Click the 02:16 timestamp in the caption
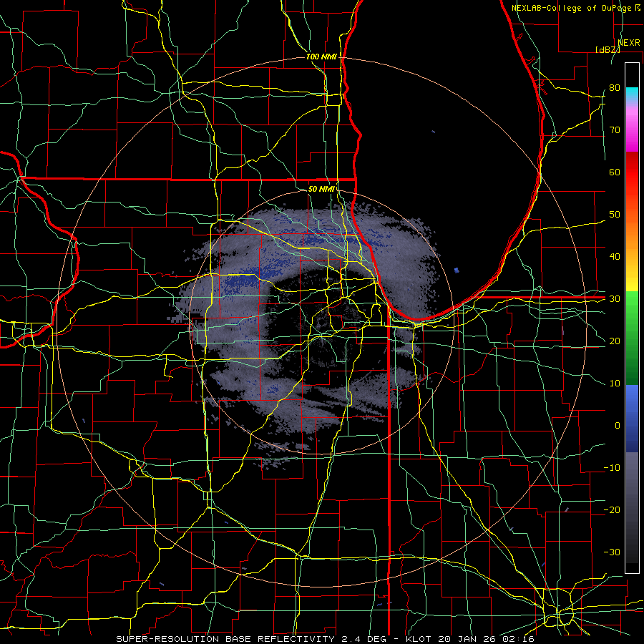The image size is (644, 644). (517, 639)
